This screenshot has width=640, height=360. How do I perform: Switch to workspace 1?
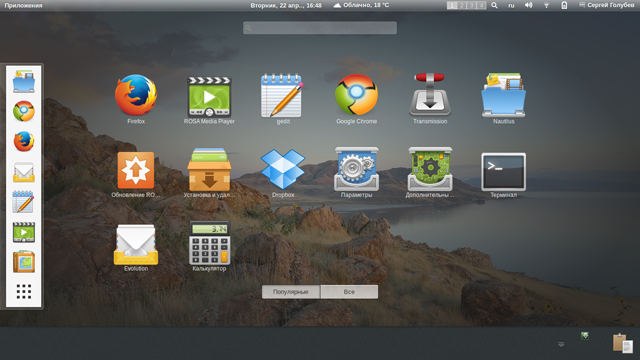point(452,5)
